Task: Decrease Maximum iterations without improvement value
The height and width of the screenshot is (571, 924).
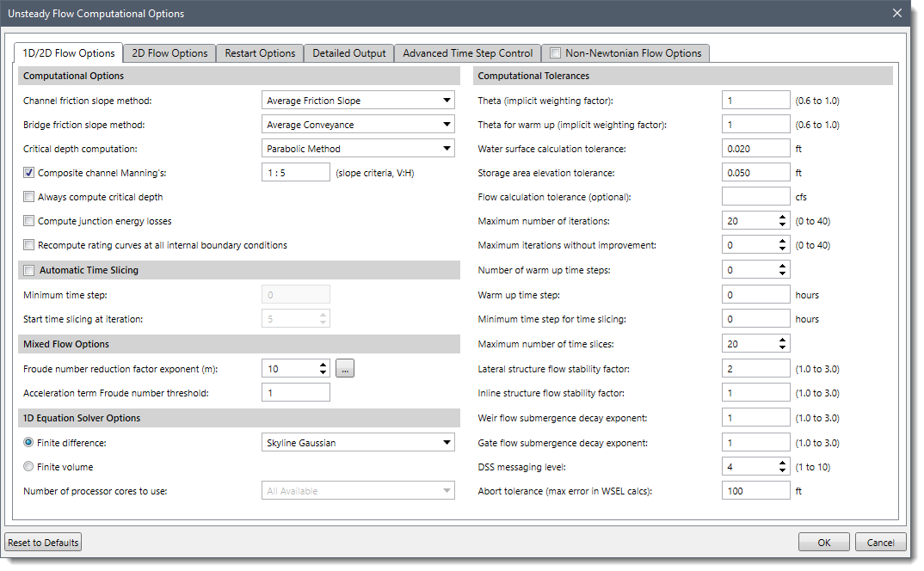Action: pos(783,249)
